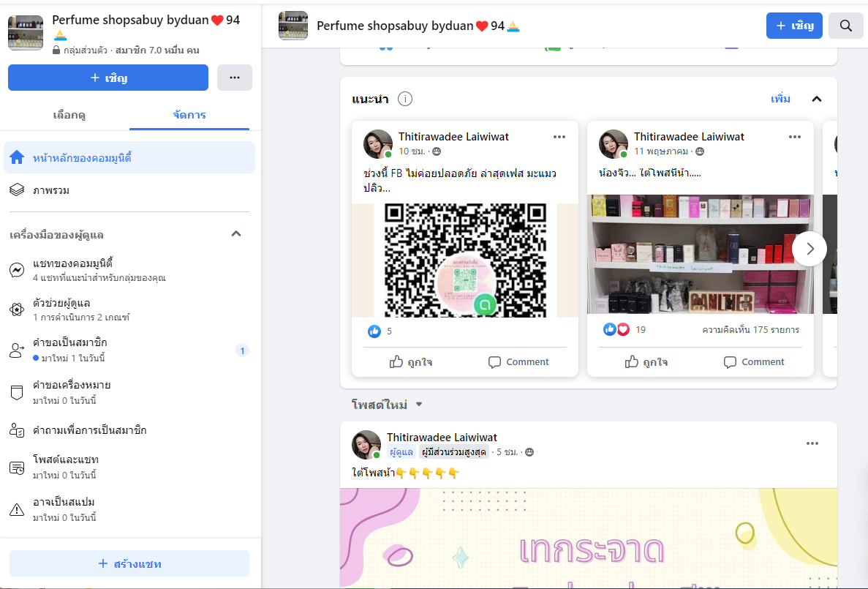This screenshot has width=868, height=589.
Task: Like the perfume shelf post with ถูกใจ
Action: [646, 362]
